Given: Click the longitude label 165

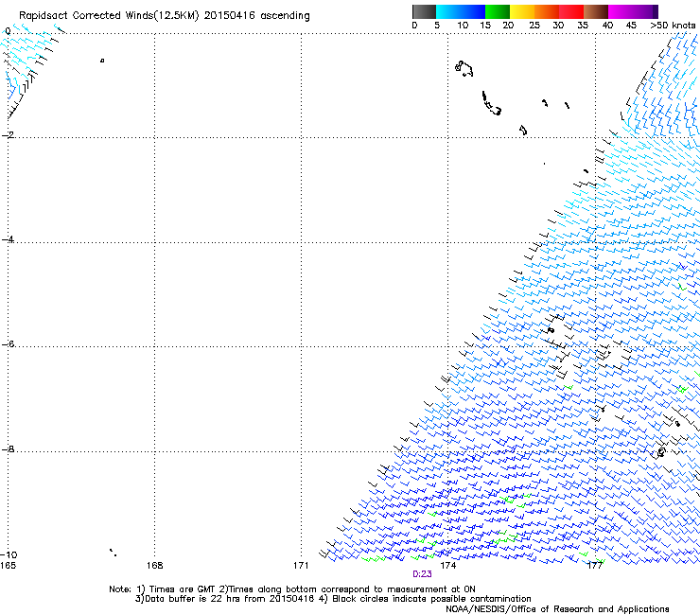Looking at the screenshot, I should pyautogui.click(x=8, y=566).
